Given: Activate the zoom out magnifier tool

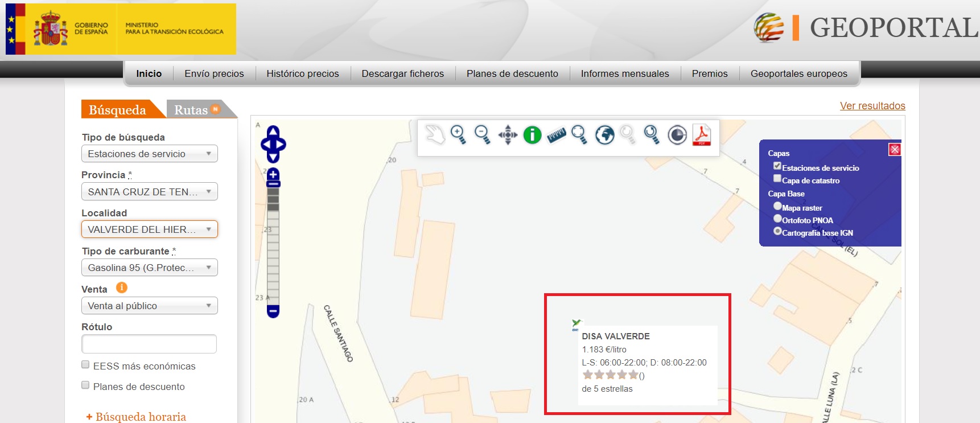Looking at the screenshot, I should [x=483, y=135].
